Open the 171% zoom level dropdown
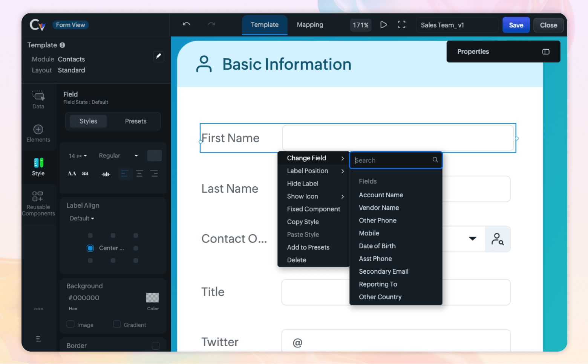The height and width of the screenshot is (364, 588). pos(360,25)
